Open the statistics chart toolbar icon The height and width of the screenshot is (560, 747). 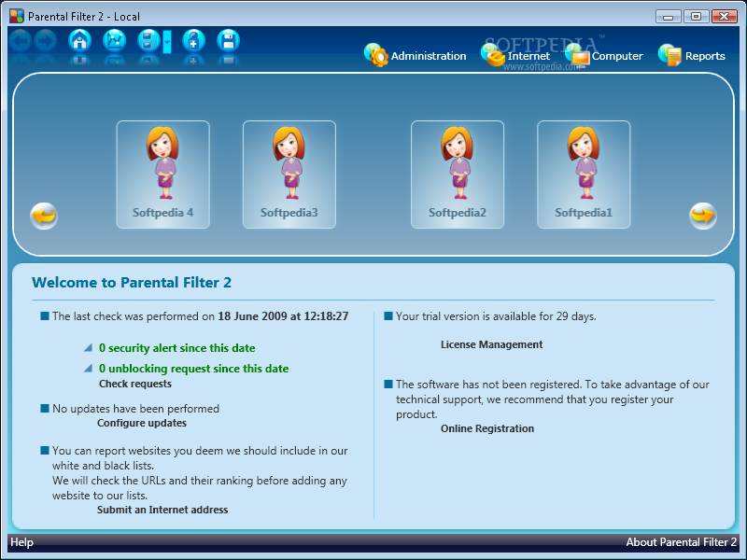(x=114, y=41)
